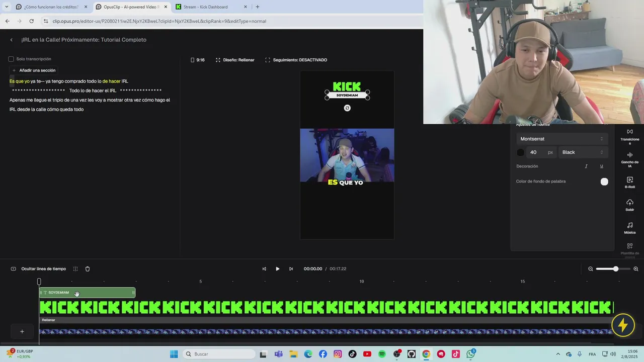Click the timeline playhead marker at start

coord(39,282)
